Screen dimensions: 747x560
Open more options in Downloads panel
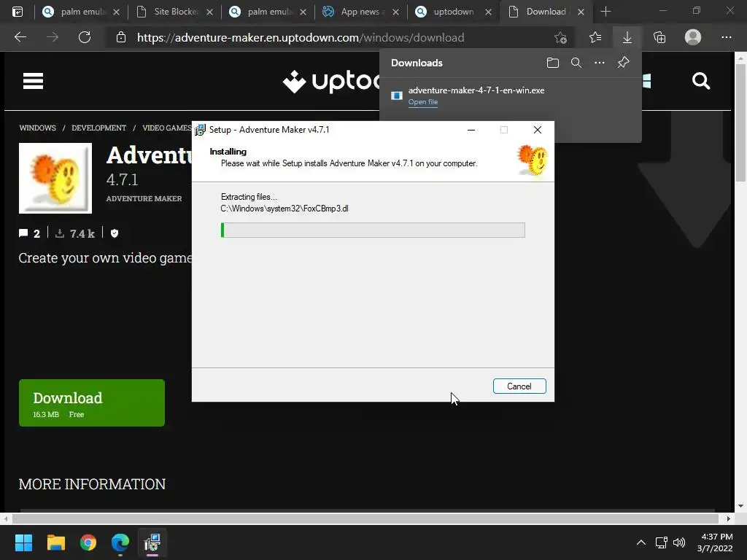pyautogui.click(x=600, y=63)
